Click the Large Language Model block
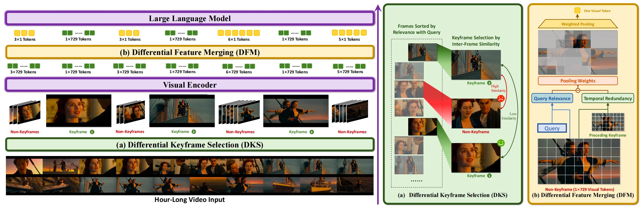Image resolution: width=644 pixels, height=209 pixels. pos(190,18)
